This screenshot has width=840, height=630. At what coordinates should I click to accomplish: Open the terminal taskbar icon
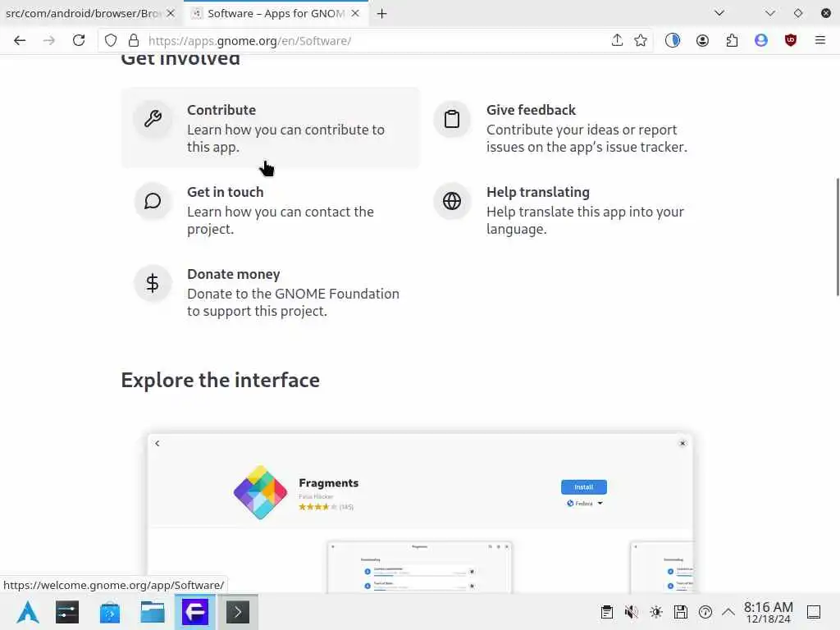[238, 612]
